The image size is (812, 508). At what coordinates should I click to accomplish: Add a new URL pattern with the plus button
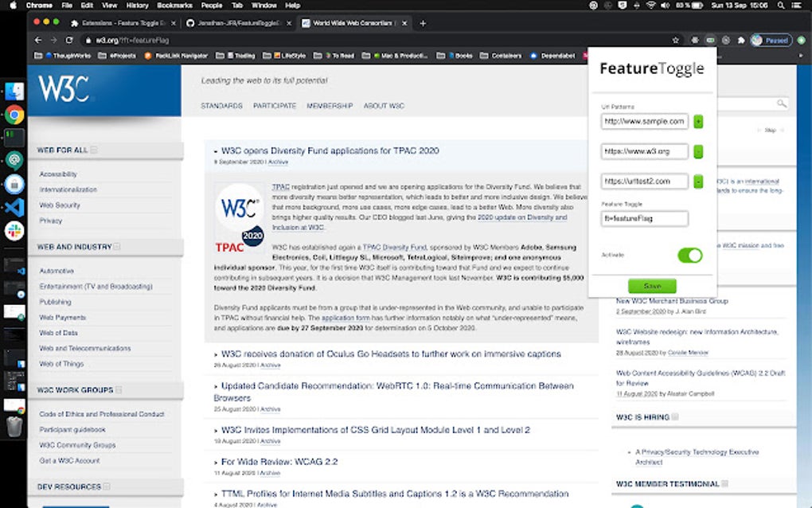pyautogui.click(x=698, y=121)
